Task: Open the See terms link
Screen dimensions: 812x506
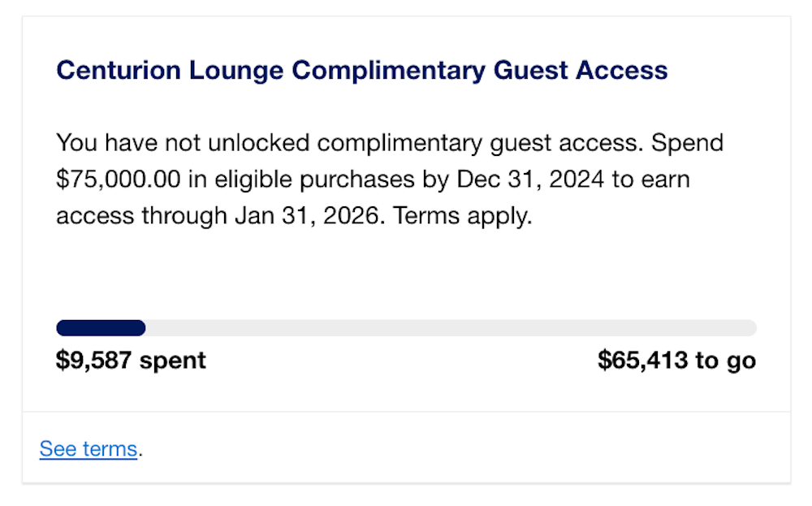Action: [x=88, y=448]
